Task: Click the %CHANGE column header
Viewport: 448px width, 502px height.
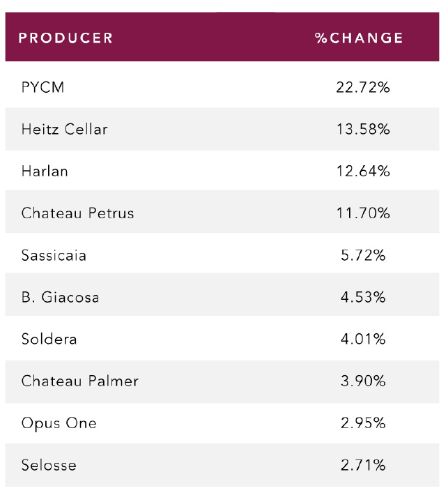Action: pos(359,38)
